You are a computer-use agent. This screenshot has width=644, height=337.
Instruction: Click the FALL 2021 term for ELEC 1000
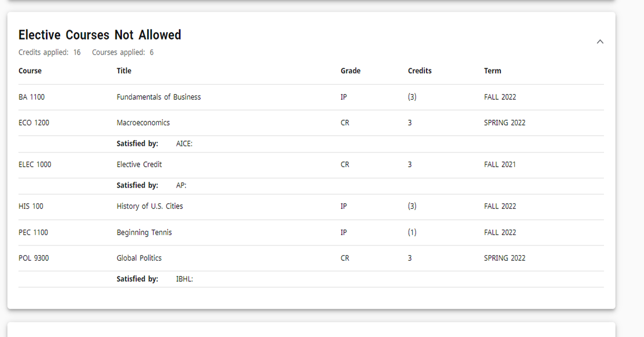[500, 165]
